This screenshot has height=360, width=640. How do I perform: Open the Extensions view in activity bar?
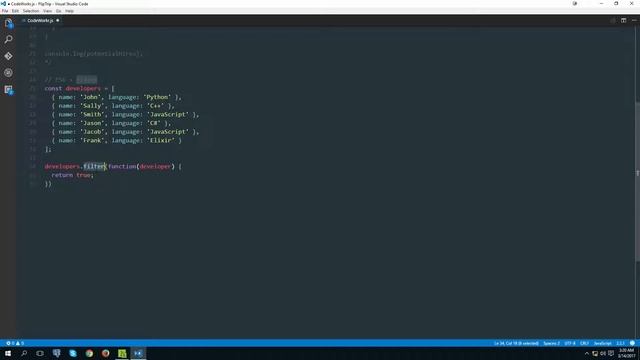point(8,89)
